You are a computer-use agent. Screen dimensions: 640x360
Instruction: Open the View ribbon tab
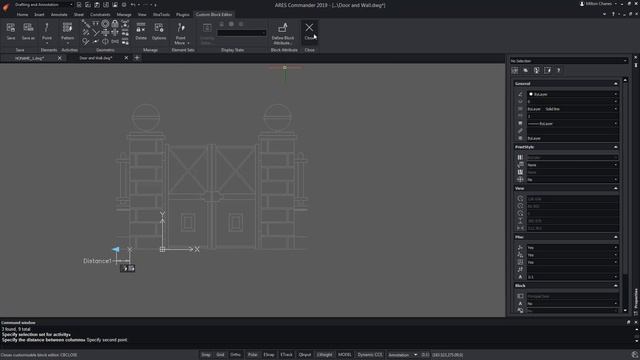coord(142,14)
